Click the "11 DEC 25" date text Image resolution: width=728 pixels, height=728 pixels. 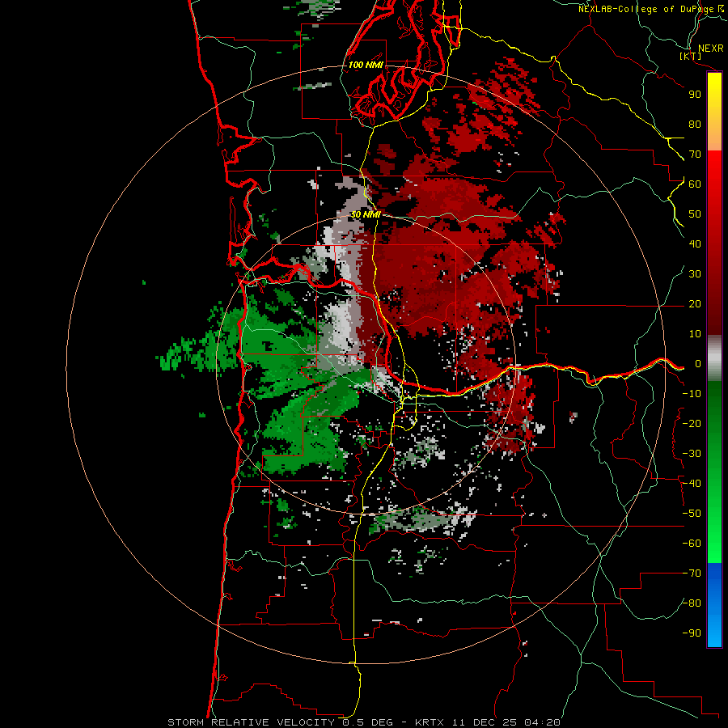(x=485, y=722)
